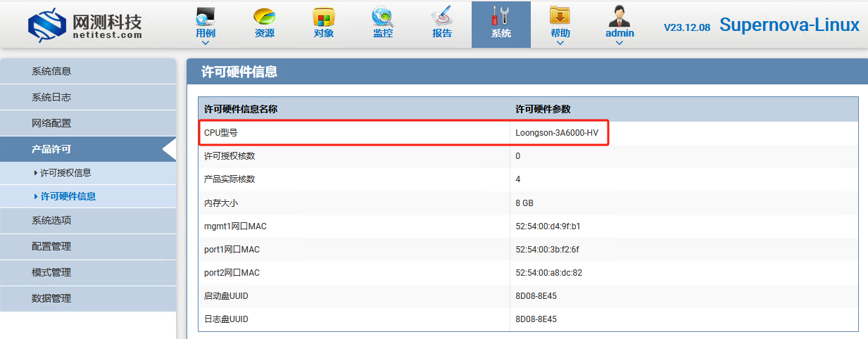868x339 pixels.
Task: Click the netitest.com company logo
Action: tap(84, 25)
